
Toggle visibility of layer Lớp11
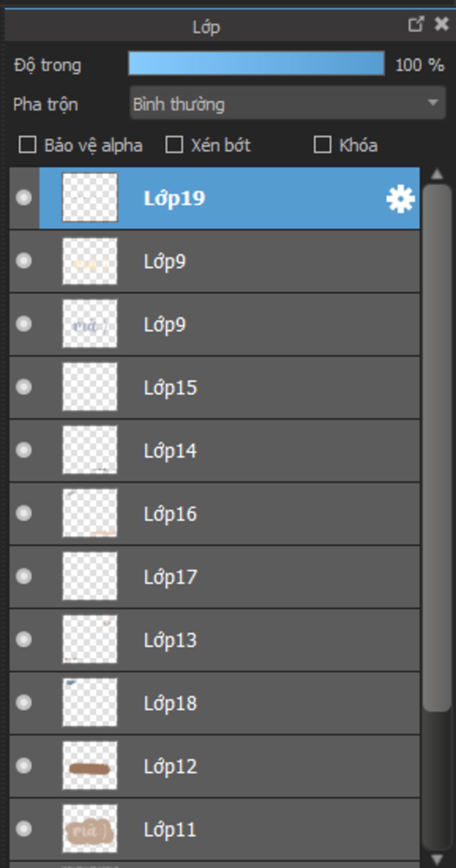click(x=24, y=829)
